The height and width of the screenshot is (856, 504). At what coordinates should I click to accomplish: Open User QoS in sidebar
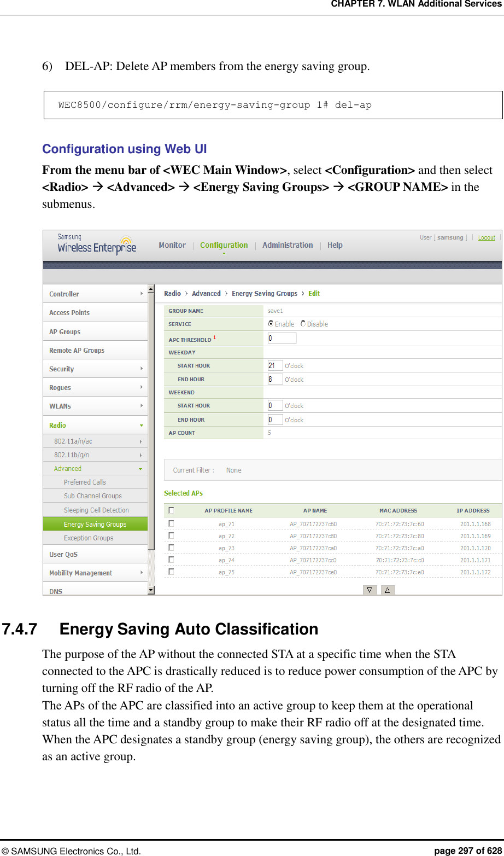pos(95,554)
